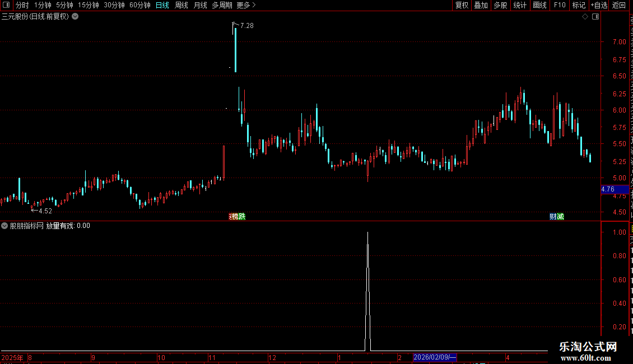Select the 5分钟 period tab
This screenshot has height=364, width=633.
click(x=64, y=5)
